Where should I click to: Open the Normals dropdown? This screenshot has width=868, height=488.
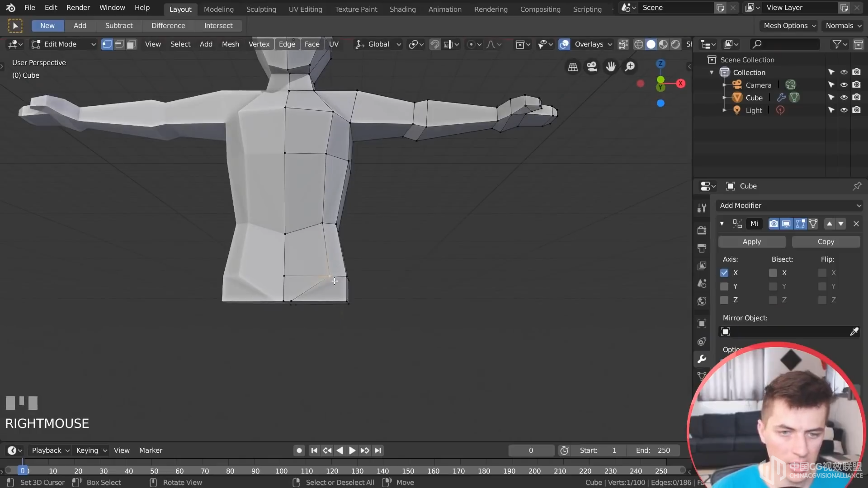pyautogui.click(x=843, y=26)
